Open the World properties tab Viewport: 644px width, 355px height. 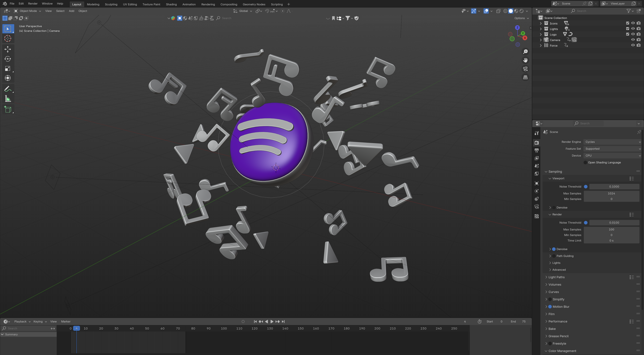click(536, 174)
